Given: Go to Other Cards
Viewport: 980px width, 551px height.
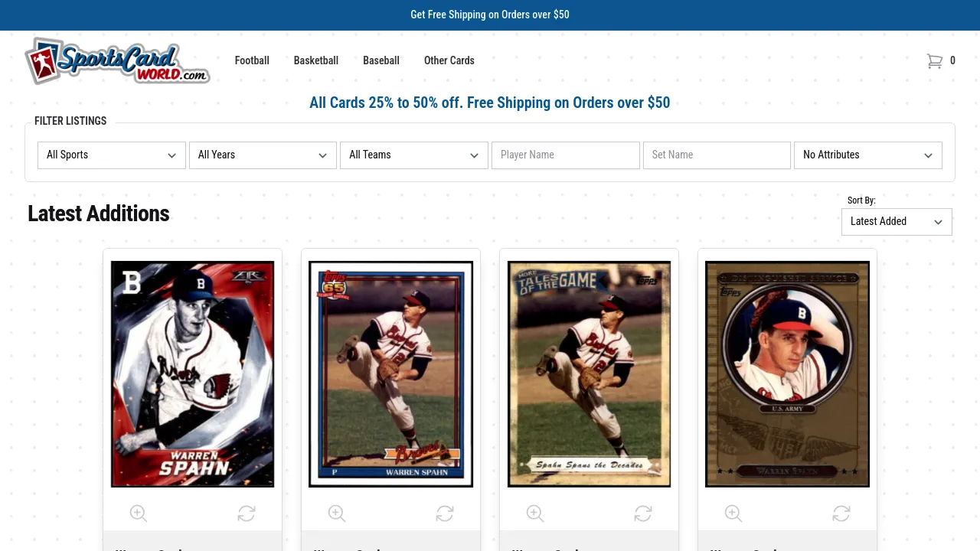Looking at the screenshot, I should pos(449,60).
